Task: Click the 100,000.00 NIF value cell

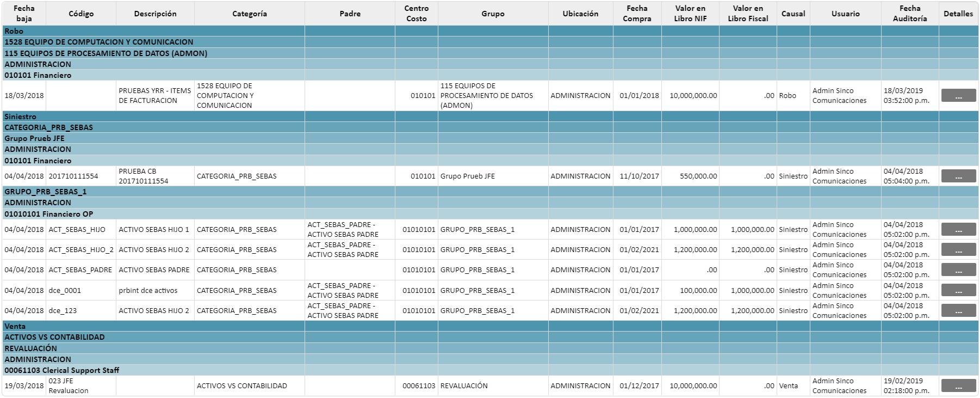Action: click(x=690, y=290)
